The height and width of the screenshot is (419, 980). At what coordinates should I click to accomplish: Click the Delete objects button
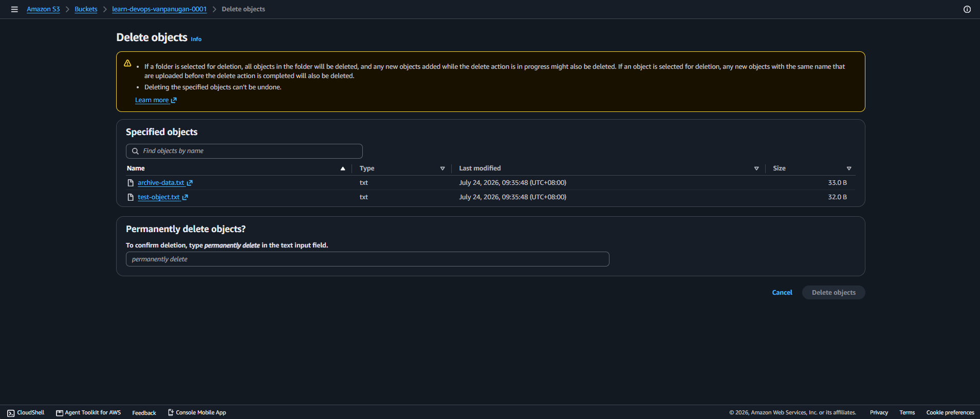point(834,293)
